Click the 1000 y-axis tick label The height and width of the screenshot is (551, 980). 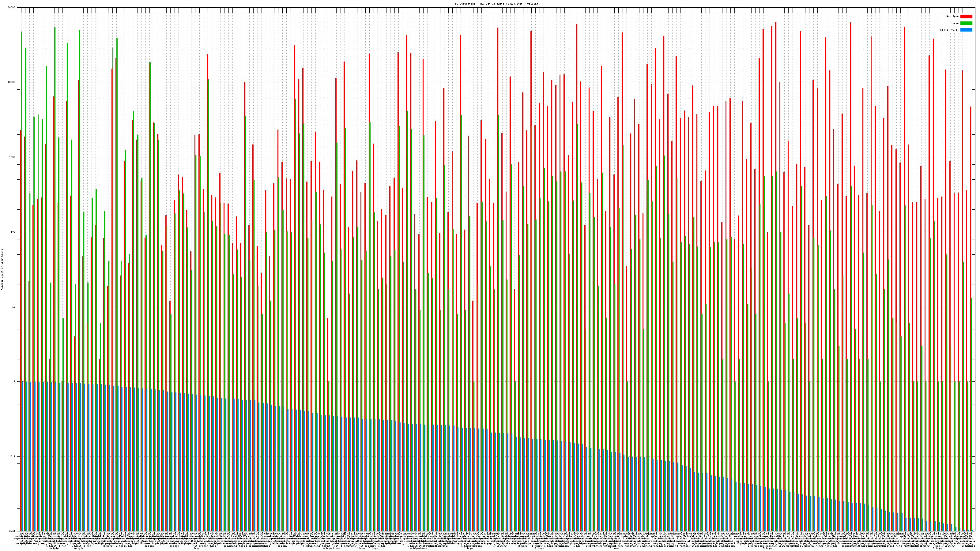pos(13,157)
